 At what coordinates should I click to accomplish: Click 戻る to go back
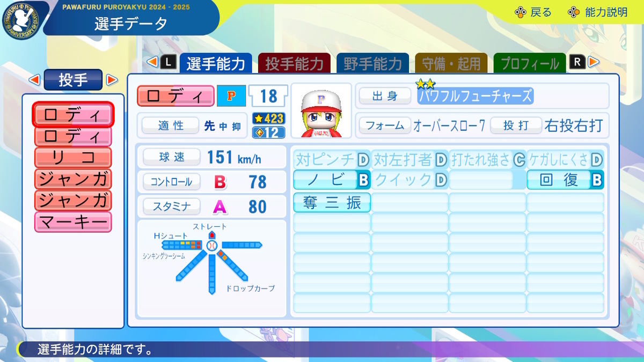click(541, 12)
